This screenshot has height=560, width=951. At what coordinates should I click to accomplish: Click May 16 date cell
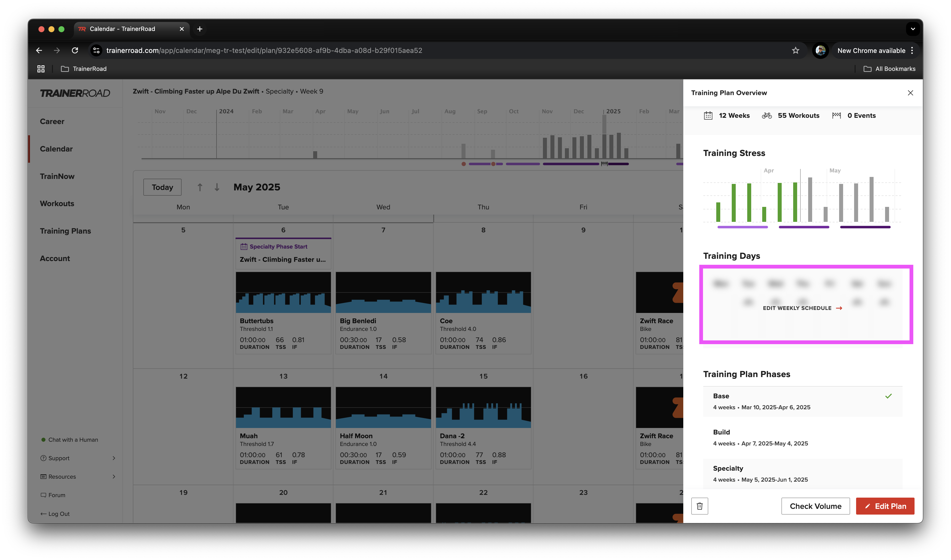(x=583, y=427)
